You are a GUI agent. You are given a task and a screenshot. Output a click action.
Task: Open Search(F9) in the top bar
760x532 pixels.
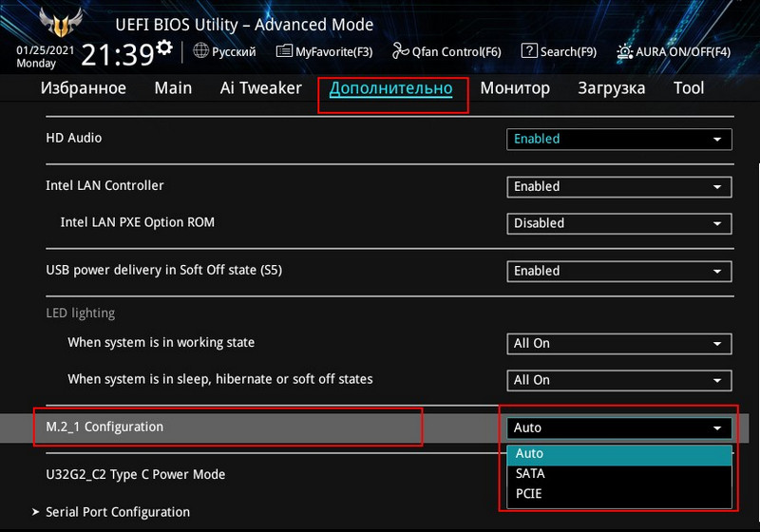pos(560,51)
